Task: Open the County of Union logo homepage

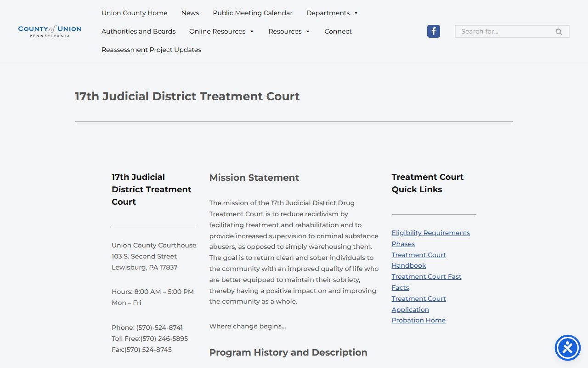Action: pyautogui.click(x=50, y=31)
